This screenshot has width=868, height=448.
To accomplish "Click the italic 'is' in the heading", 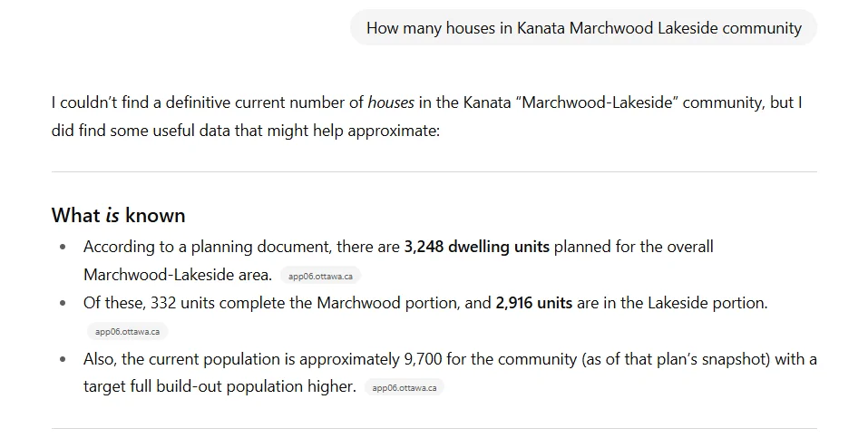I will click(112, 216).
